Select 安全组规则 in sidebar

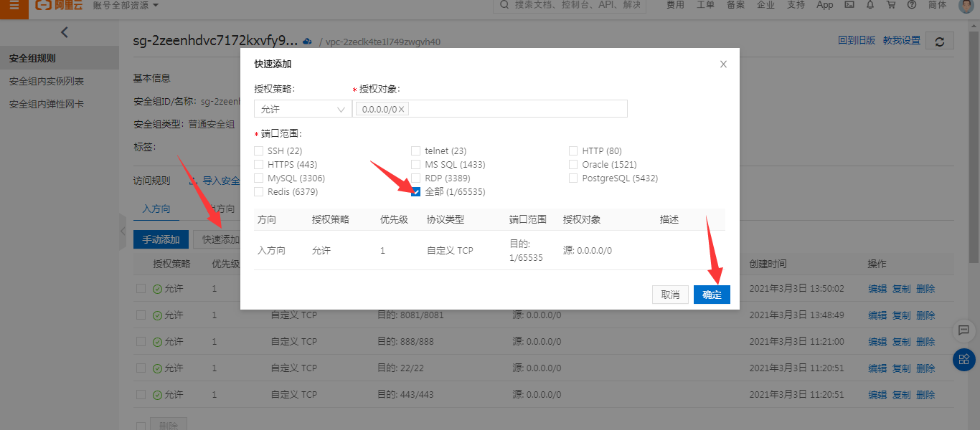pos(60,58)
